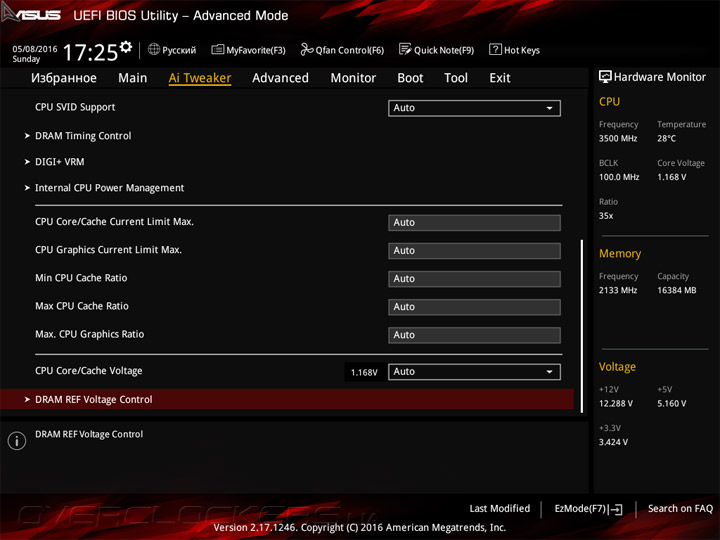720x540 pixels.
Task: Open MyFavorite(F3) menu
Action: [x=248, y=50]
